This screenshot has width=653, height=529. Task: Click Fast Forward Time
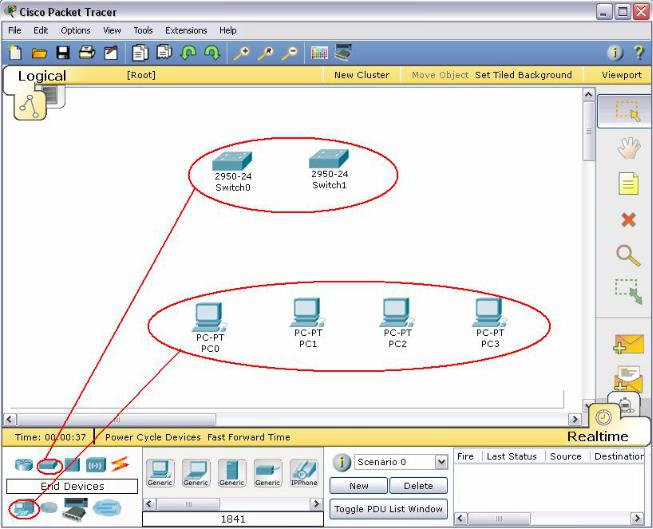click(x=249, y=437)
